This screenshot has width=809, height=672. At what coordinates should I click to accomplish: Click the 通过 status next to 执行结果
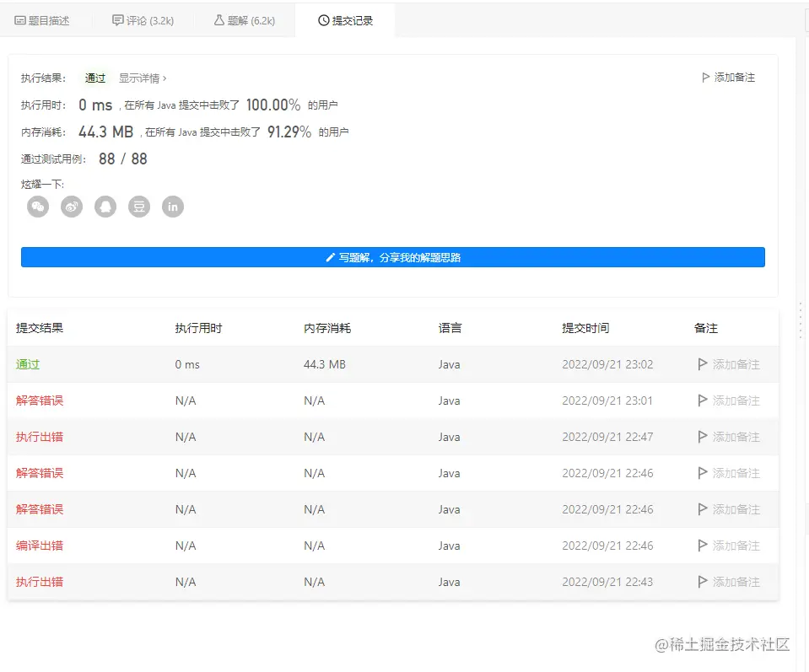click(95, 78)
